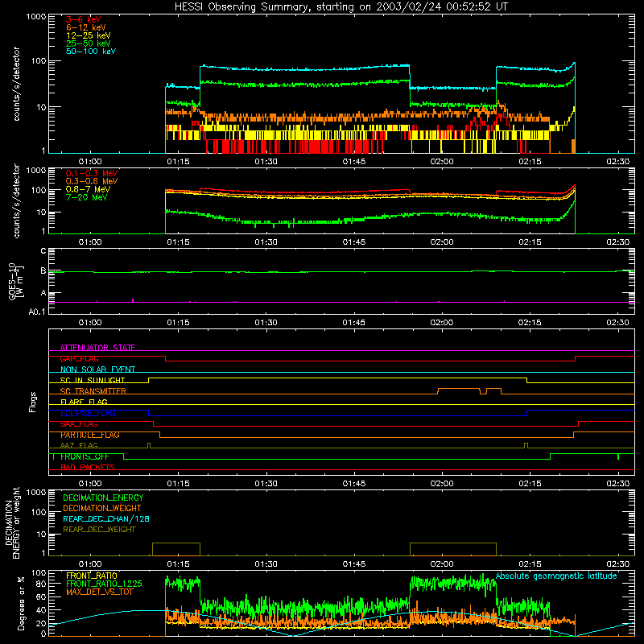The height and width of the screenshot is (644, 644).
Task: Select the REAR_DEC_CHAN/128 legend label
Action: pos(106,518)
